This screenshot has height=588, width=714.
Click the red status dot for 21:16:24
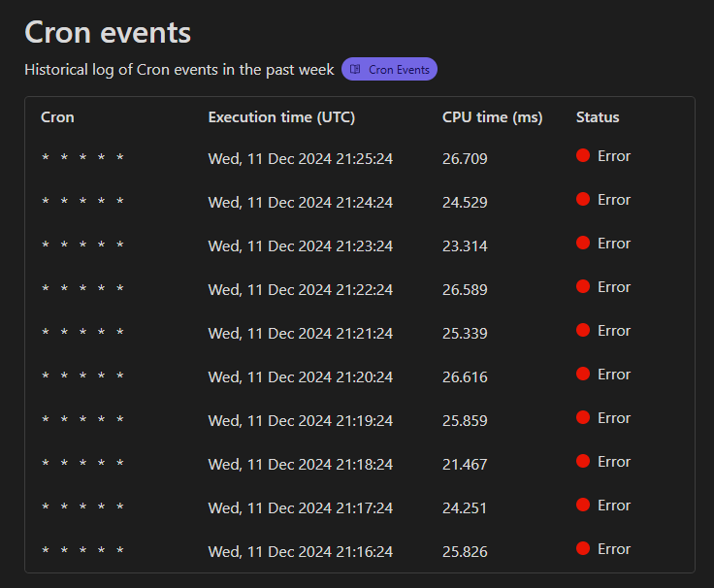[583, 548]
